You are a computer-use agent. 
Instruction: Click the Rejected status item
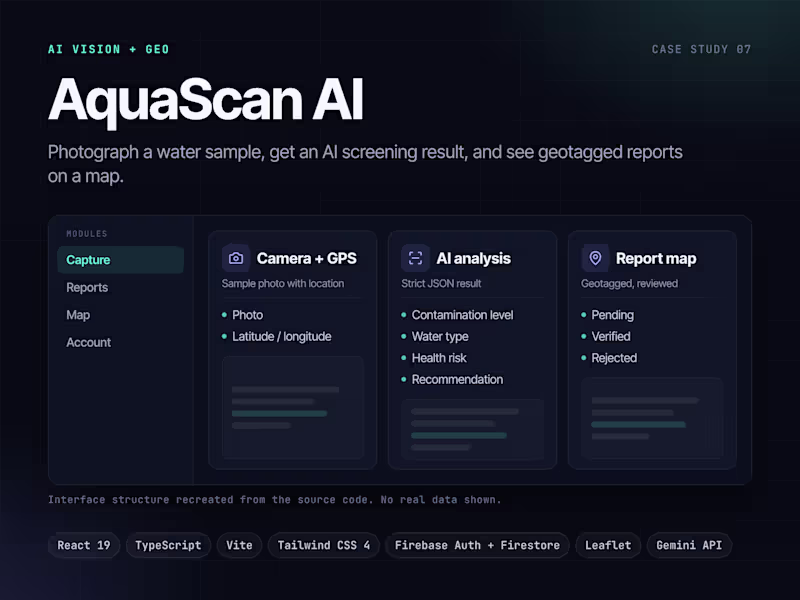pos(614,358)
